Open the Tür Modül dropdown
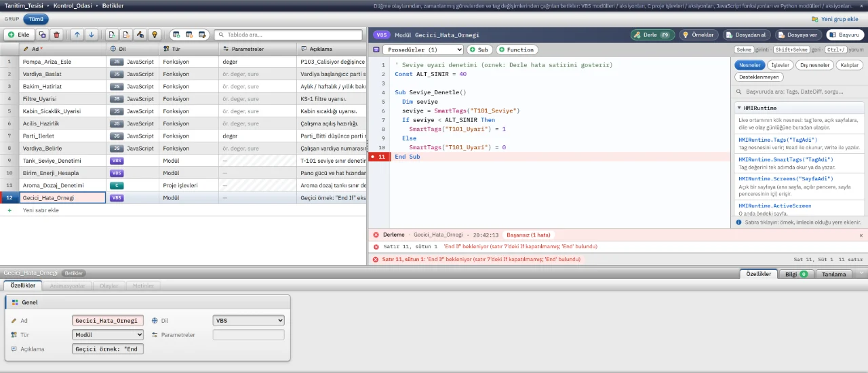The image size is (868, 373). [108, 335]
